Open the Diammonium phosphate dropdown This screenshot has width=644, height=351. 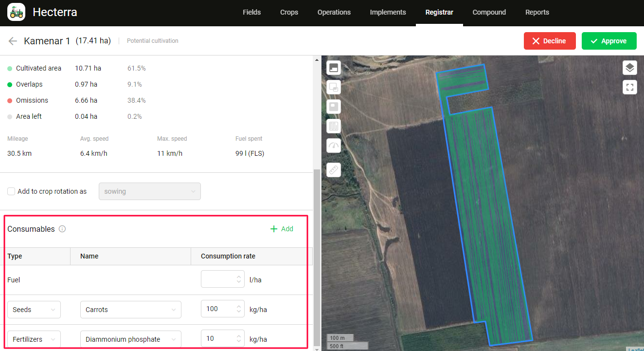(130, 339)
